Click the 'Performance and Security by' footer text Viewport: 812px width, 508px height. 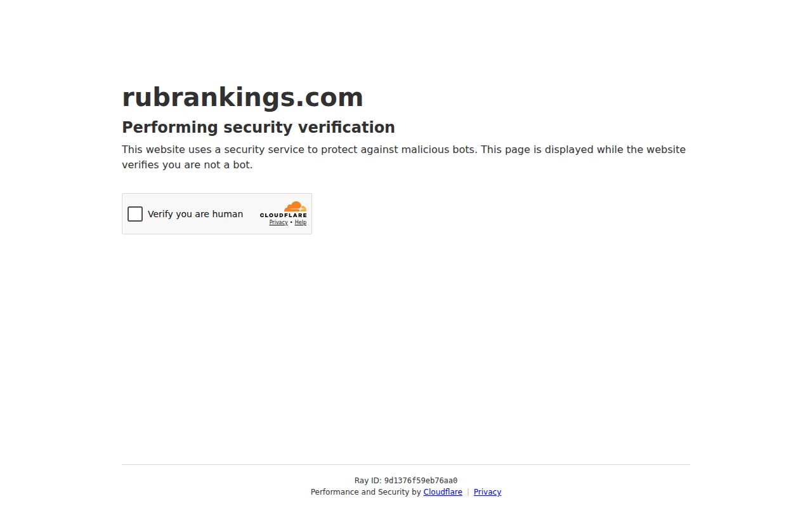365,492
